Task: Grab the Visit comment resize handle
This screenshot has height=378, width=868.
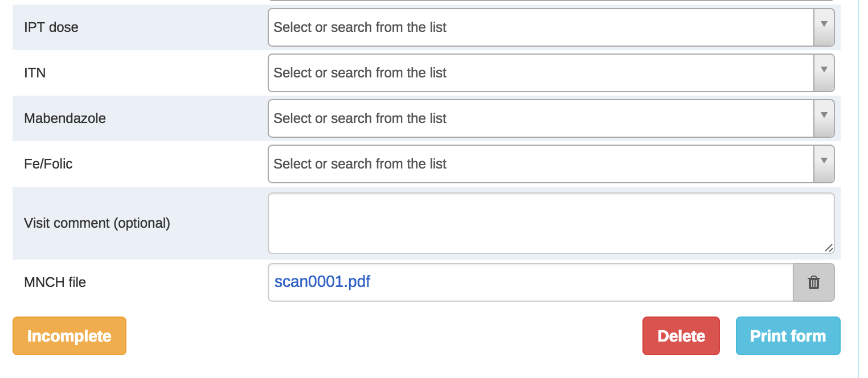Action: (x=829, y=248)
